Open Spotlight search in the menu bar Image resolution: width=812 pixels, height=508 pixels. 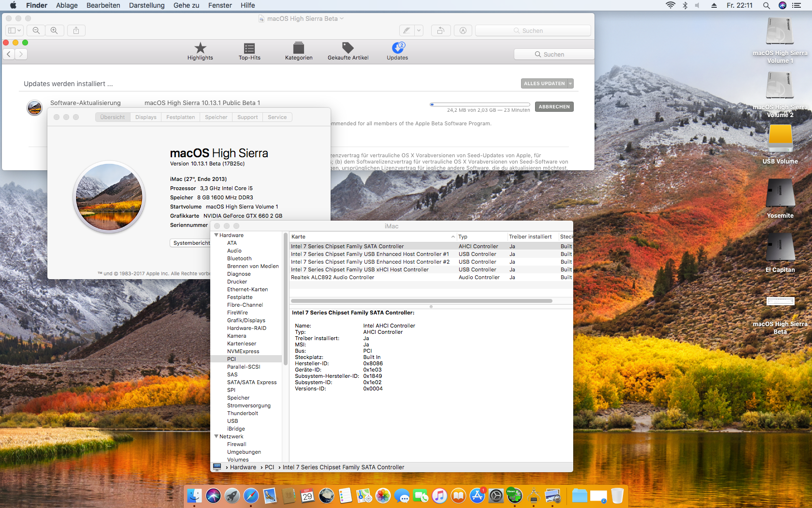coord(767,5)
